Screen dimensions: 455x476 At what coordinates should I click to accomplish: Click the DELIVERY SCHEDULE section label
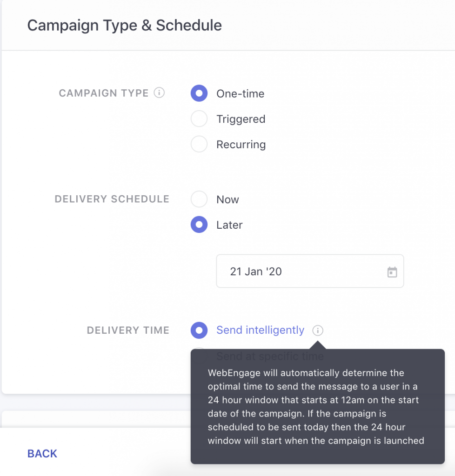pyautogui.click(x=112, y=199)
